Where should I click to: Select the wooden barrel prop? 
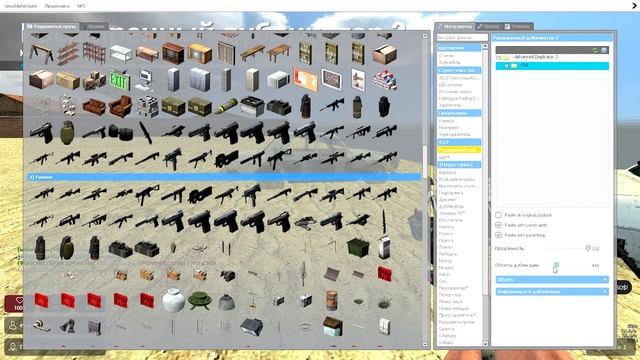click(x=332, y=300)
